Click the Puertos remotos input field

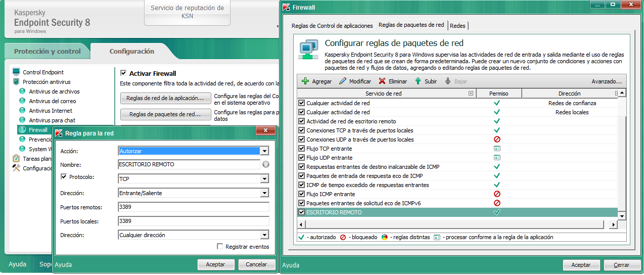193,207
